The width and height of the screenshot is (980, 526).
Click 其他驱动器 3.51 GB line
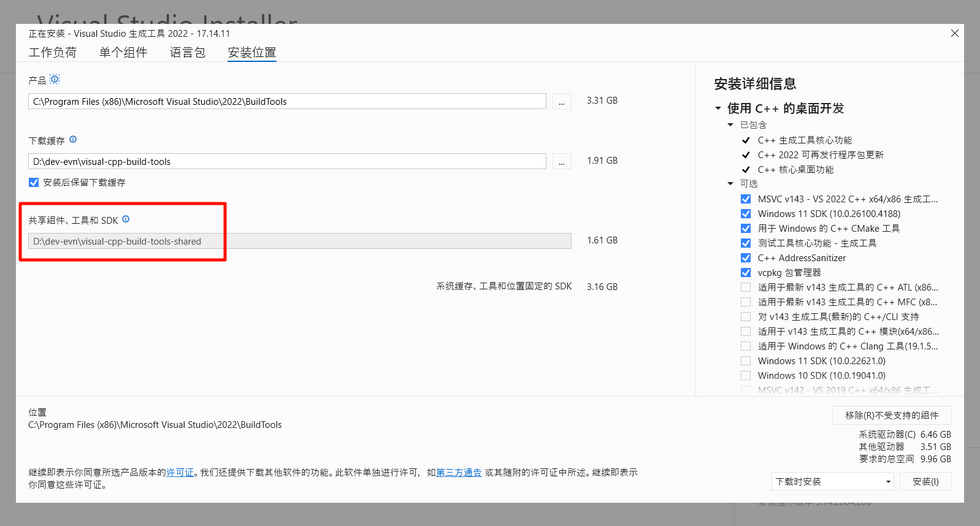[x=905, y=446]
